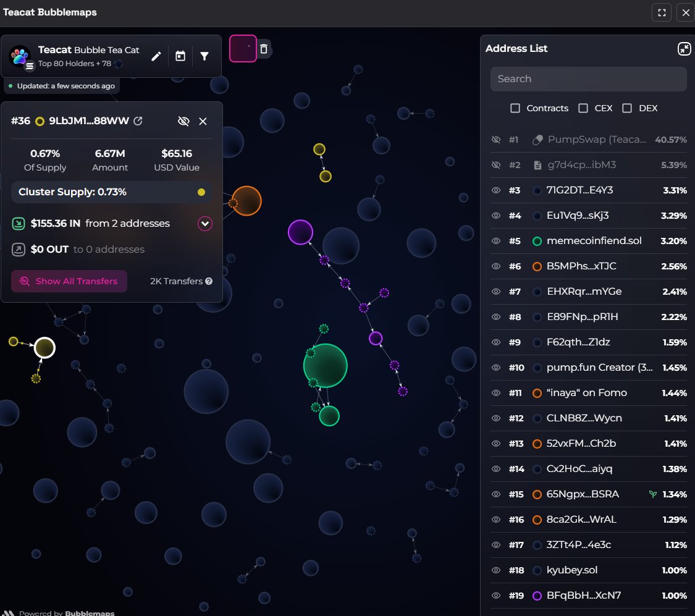695x616 pixels.
Task: Expand the $155.36 IN addresses chevron
Action: pos(204,224)
